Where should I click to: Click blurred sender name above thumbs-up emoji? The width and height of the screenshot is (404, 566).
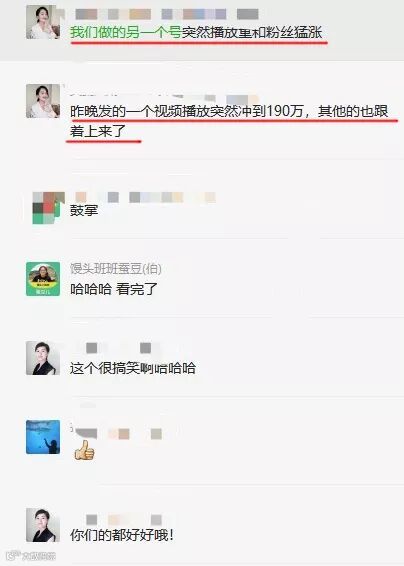coord(116,433)
